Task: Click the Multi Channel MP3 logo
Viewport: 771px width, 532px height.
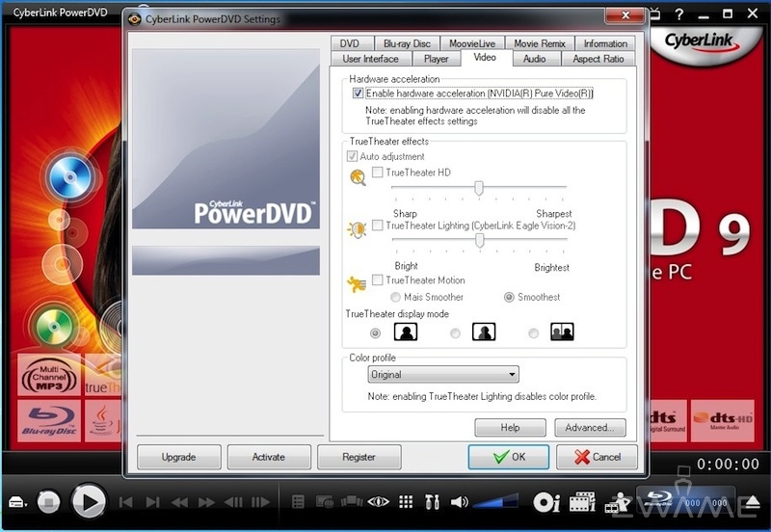Action: (49, 375)
